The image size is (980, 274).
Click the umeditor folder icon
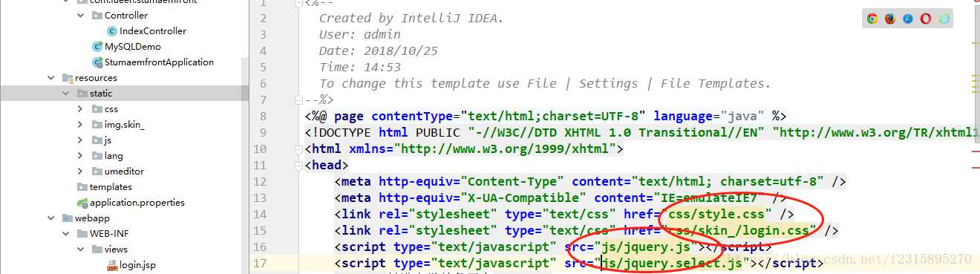click(x=97, y=172)
